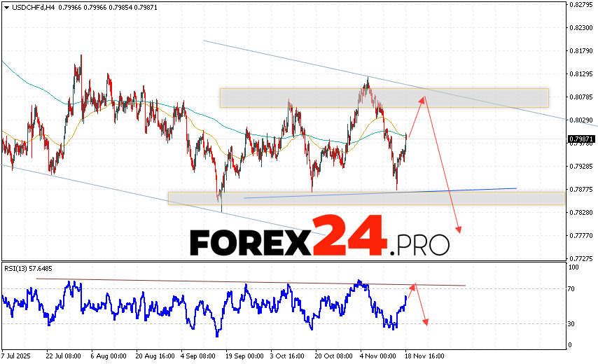Click the red downward forecast arrowhead on price chart
The image size is (598, 364).
click(x=460, y=230)
